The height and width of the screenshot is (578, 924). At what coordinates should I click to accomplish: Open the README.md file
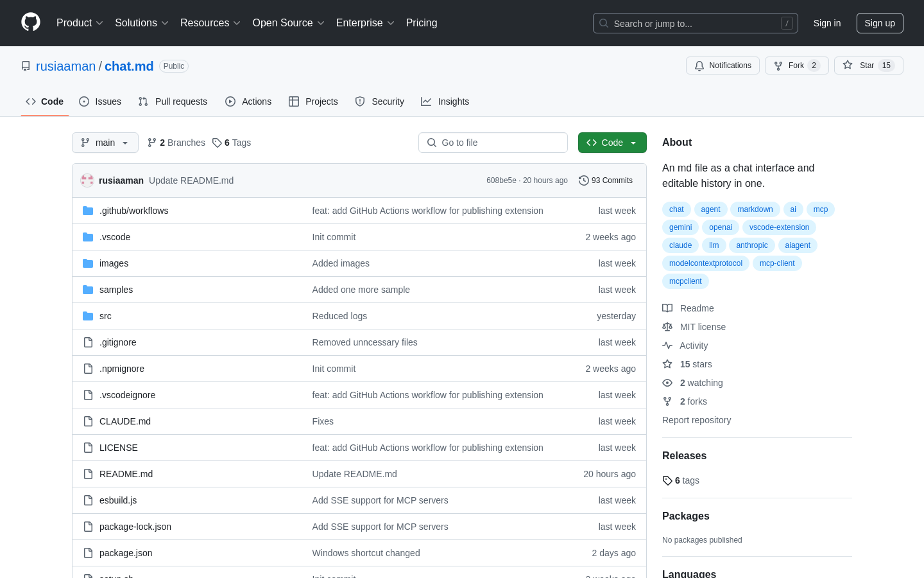click(126, 474)
